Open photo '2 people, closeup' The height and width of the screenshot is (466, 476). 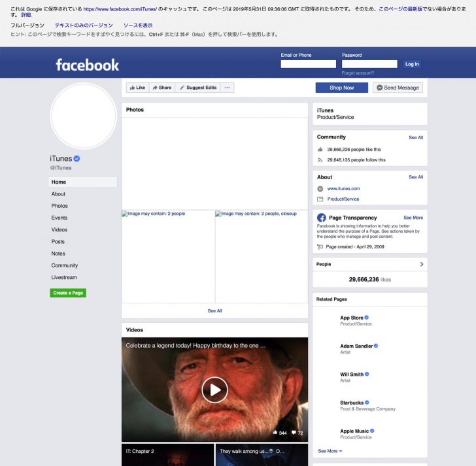[262, 257]
